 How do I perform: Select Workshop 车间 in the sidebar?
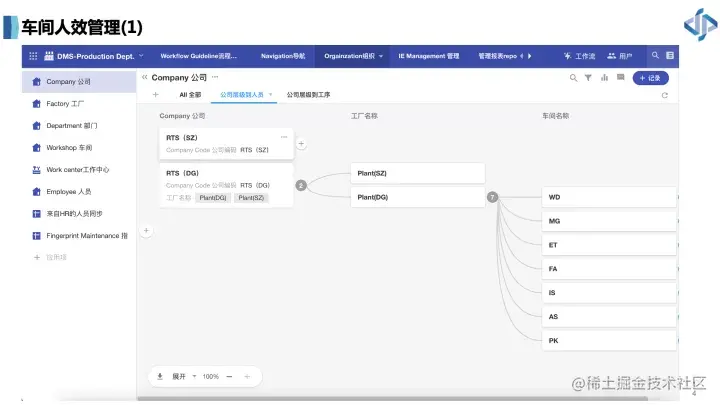click(x=79, y=148)
